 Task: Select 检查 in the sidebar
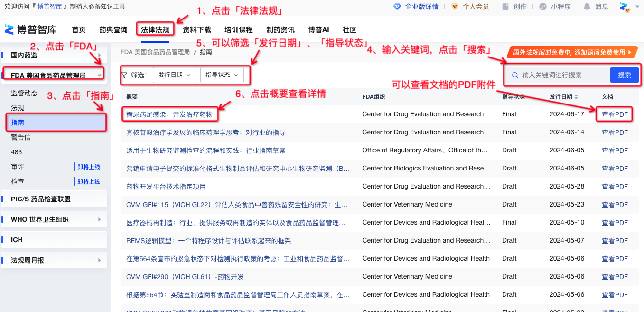tap(18, 181)
